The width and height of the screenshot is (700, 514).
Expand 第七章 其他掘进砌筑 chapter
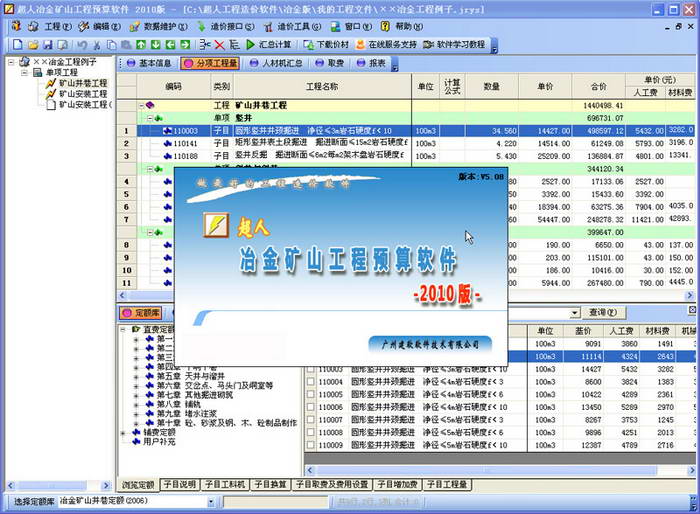point(136,395)
